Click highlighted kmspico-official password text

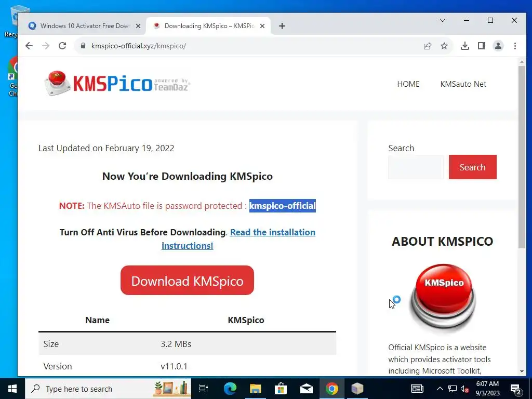coord(283,206)
